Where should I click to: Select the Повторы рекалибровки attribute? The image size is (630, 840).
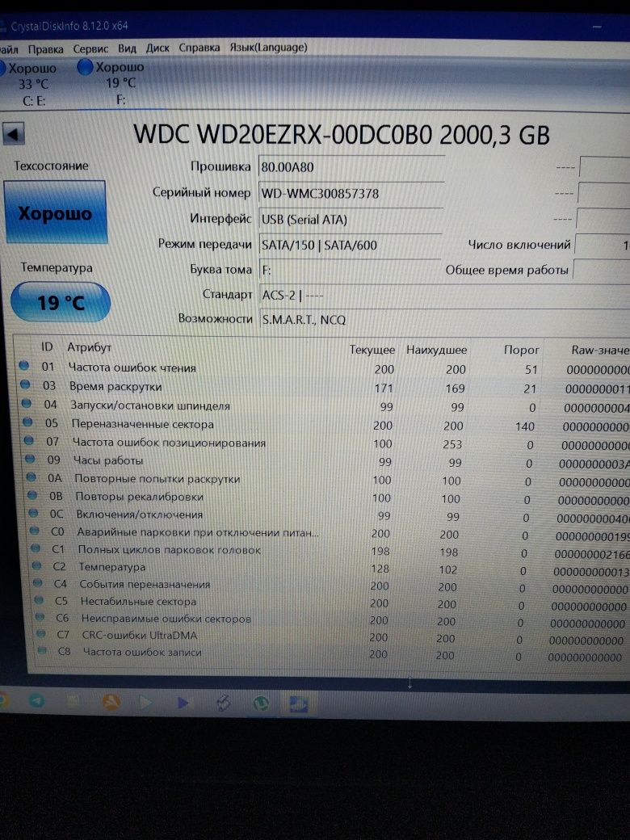pyautogui.click(x=139, y=497)
